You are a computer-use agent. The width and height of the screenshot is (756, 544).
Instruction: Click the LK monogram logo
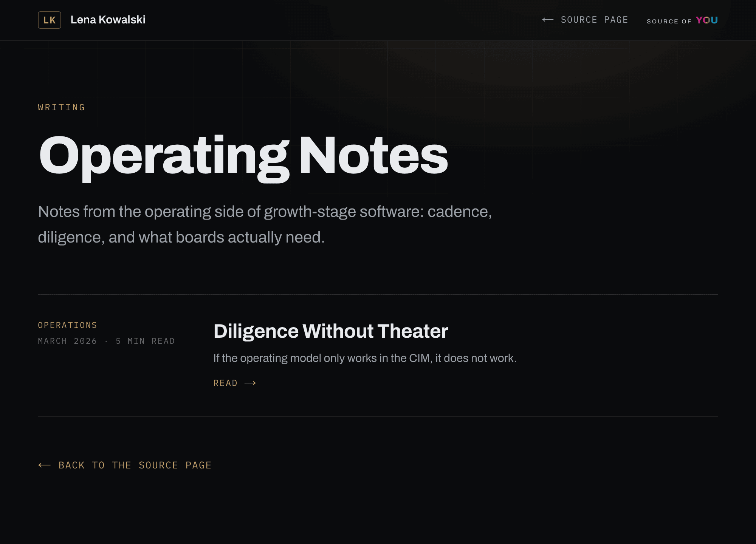50,20
